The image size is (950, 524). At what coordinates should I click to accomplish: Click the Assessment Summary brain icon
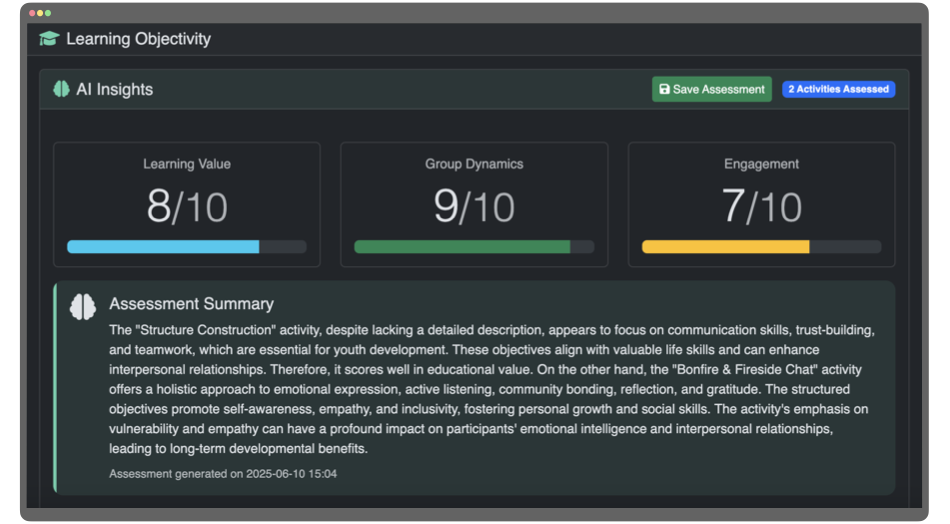point(82,307)
